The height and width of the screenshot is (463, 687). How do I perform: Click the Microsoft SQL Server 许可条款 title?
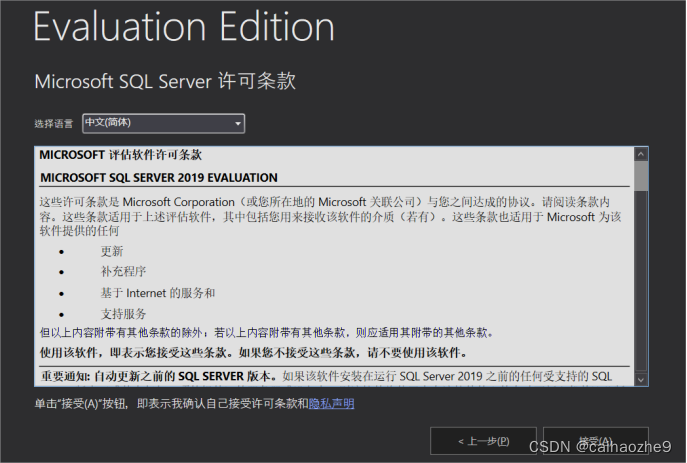pos(165,81)
